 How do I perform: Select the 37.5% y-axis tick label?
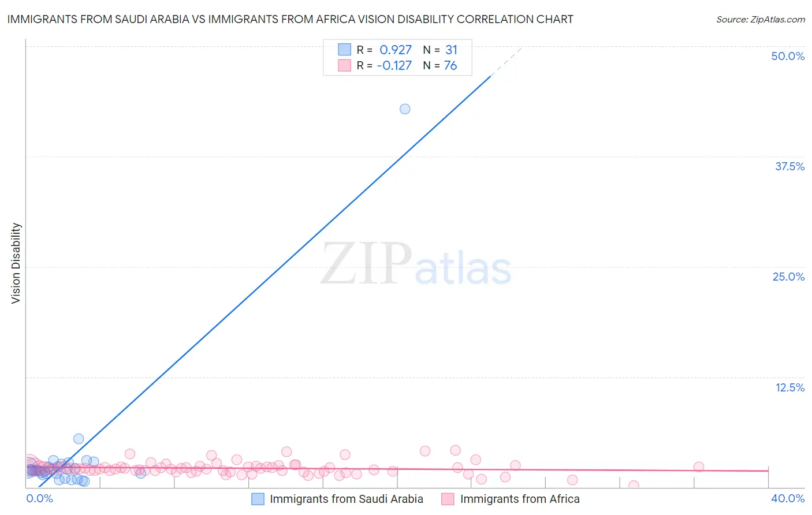click(789, 166)
